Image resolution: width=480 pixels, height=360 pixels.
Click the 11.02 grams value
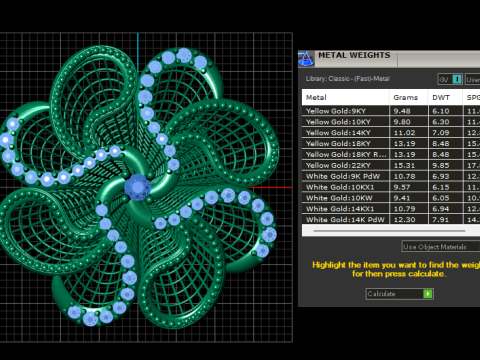coord(404,133)
